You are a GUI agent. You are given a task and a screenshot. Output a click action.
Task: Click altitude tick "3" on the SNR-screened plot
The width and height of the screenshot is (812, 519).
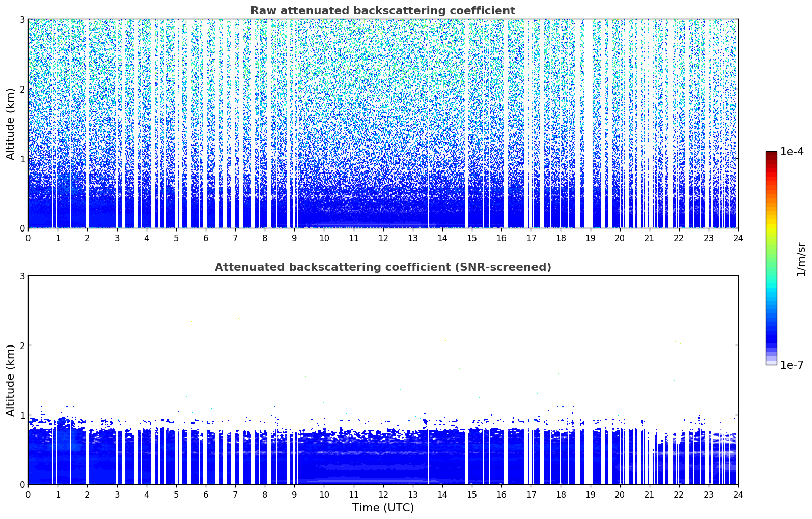click(22, 276)
